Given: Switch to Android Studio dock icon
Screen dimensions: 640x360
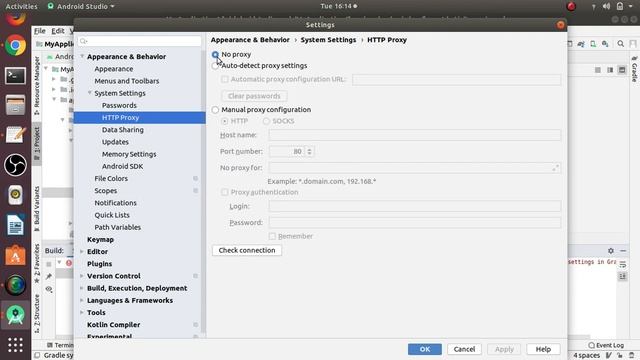Looking at the screenshot, I should click(x=16, y=315).
